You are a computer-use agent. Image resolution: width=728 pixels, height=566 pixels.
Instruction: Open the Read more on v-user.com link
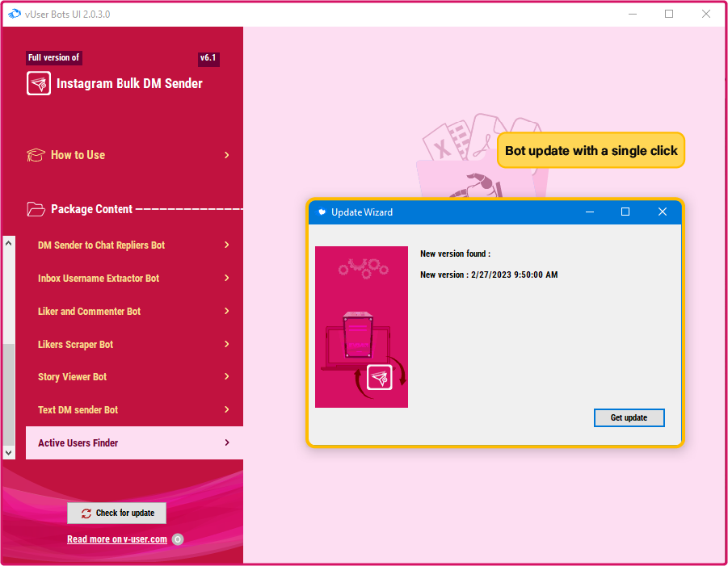(117, 539)
